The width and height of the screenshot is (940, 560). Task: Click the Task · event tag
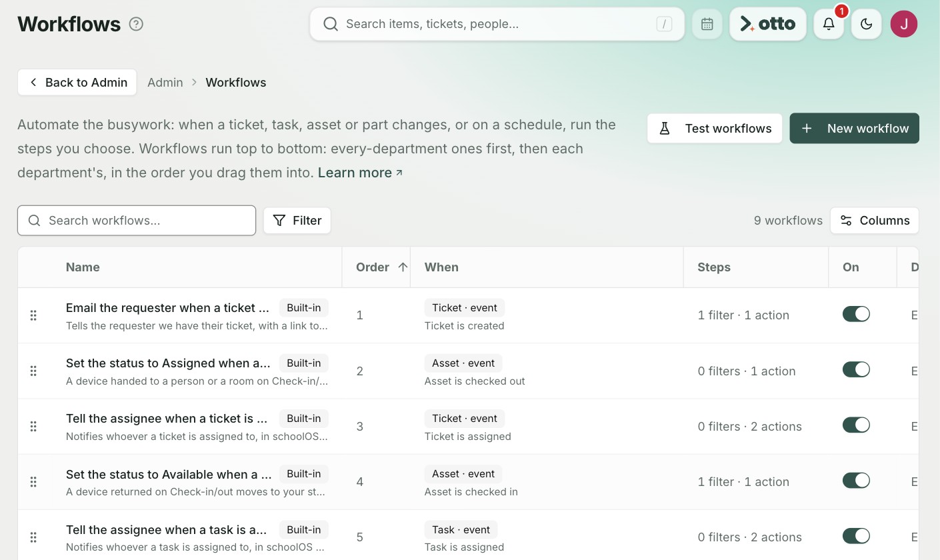(461, 530)
